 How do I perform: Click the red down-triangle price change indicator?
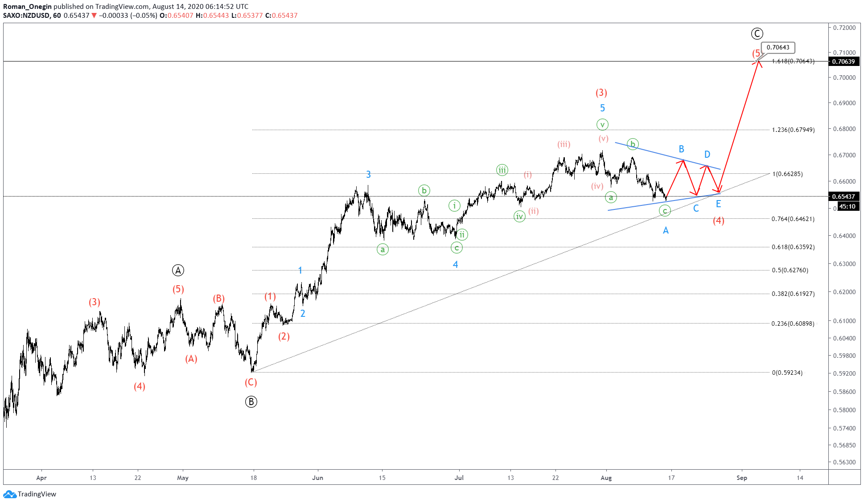click(x=94, y=16)
